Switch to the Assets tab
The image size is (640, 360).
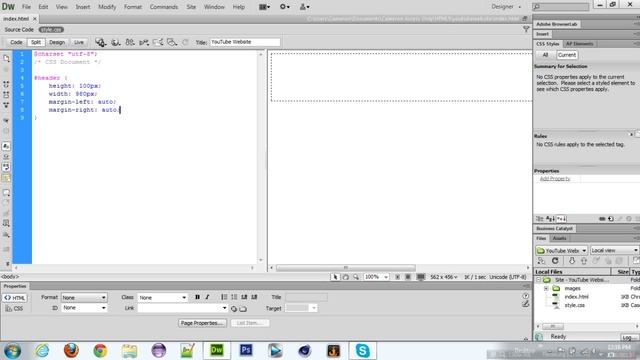click(x=559, y=238)
